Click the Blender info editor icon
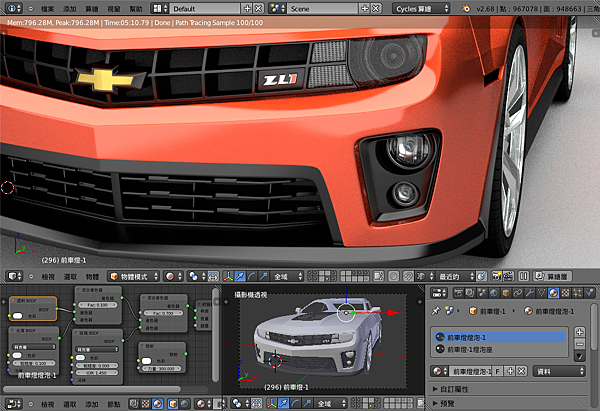This screenshot has height=411, width=600. 10,7
